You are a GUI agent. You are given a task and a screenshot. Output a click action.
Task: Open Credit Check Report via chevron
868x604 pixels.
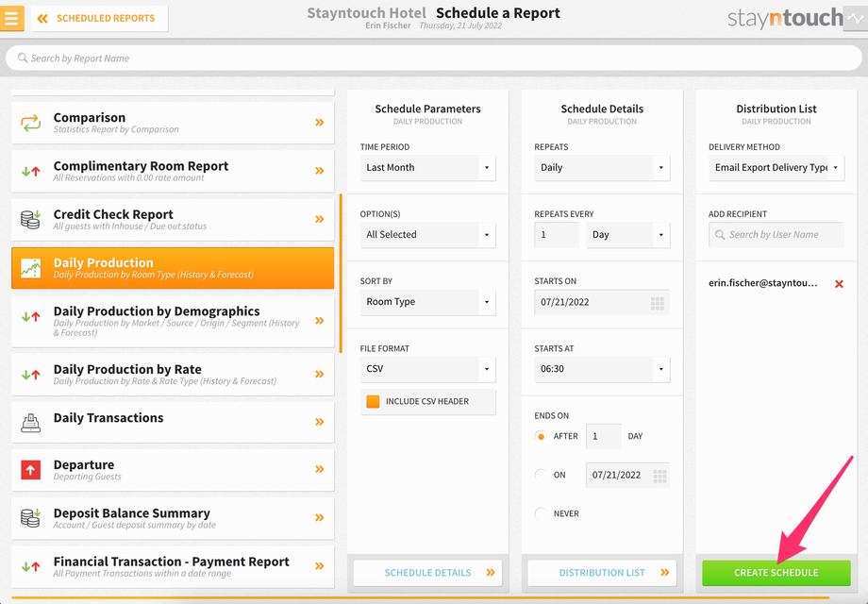pyautogui.click(x=320, y=219)
